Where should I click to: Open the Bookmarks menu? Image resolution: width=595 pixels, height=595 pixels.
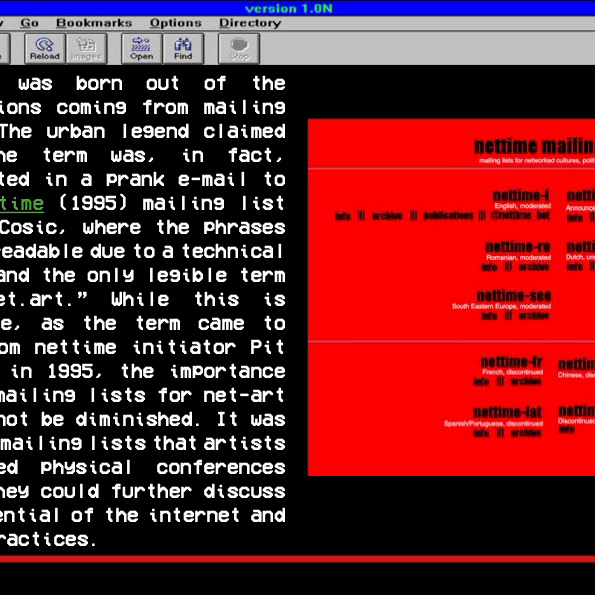(x=94, y=23)
